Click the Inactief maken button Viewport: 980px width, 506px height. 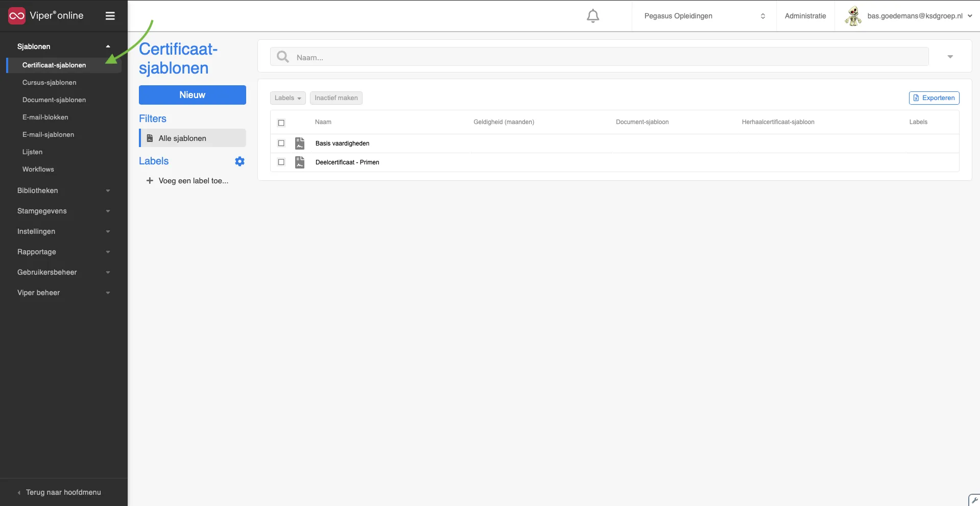coord(336,98)
